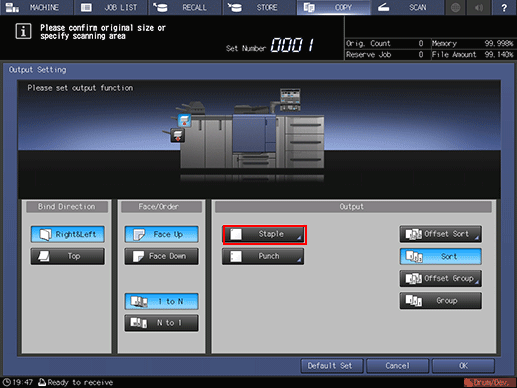Choose Group output mode

441,300
